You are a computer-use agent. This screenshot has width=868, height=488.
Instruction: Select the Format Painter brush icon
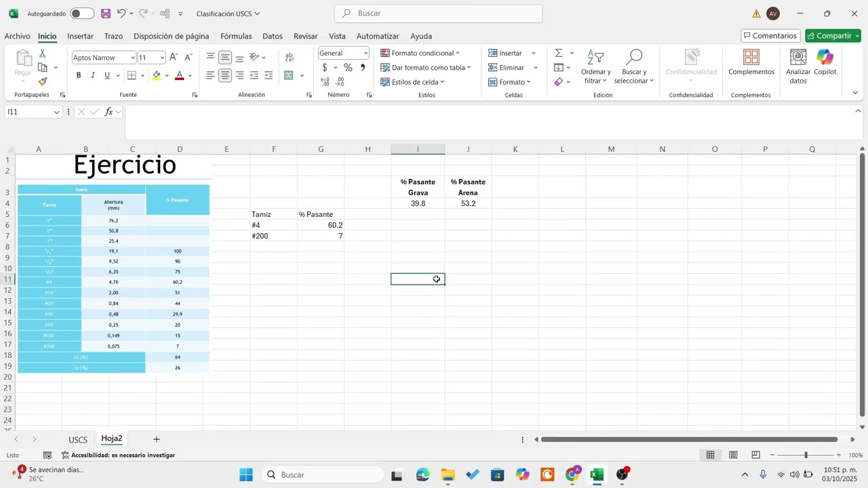click(x=43, y=81)
